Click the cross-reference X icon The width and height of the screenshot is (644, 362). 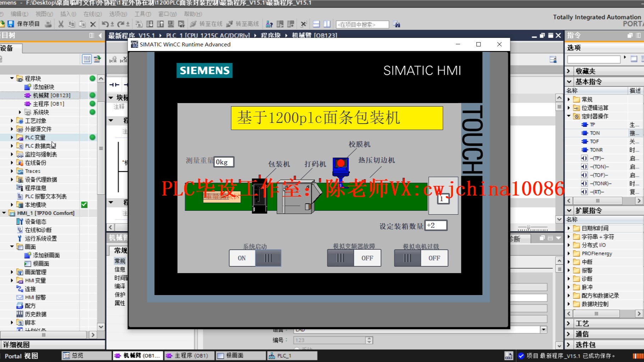pos(303,24)
